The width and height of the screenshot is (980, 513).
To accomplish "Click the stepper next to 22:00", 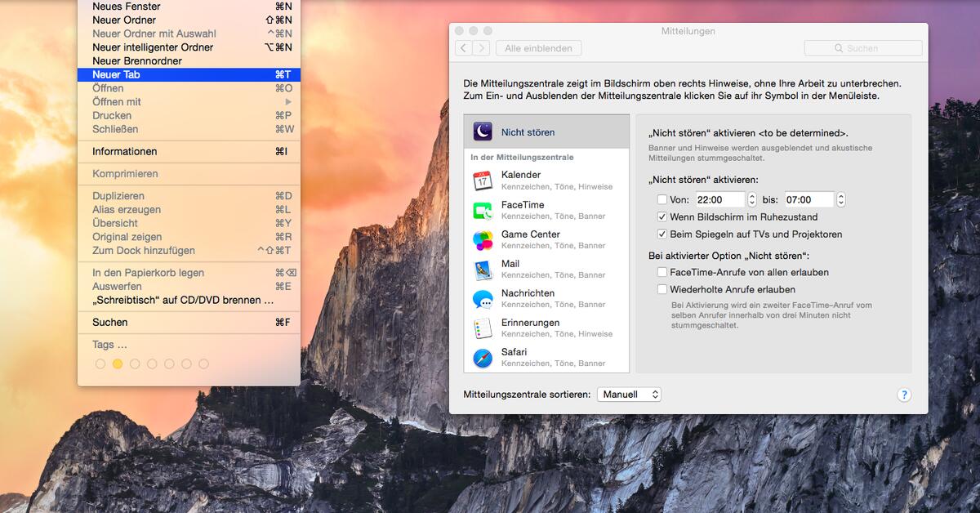I will point(751,199).
